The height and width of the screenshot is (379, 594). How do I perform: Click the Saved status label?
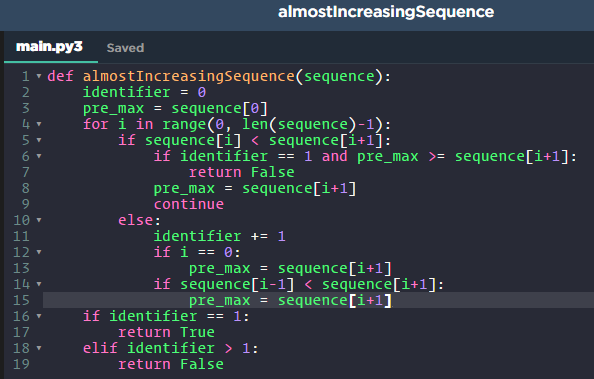point(125,48)
